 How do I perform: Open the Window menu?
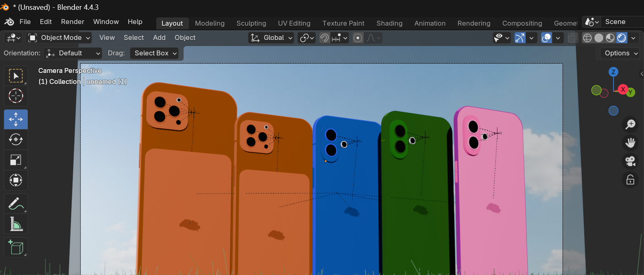[106, 22]
